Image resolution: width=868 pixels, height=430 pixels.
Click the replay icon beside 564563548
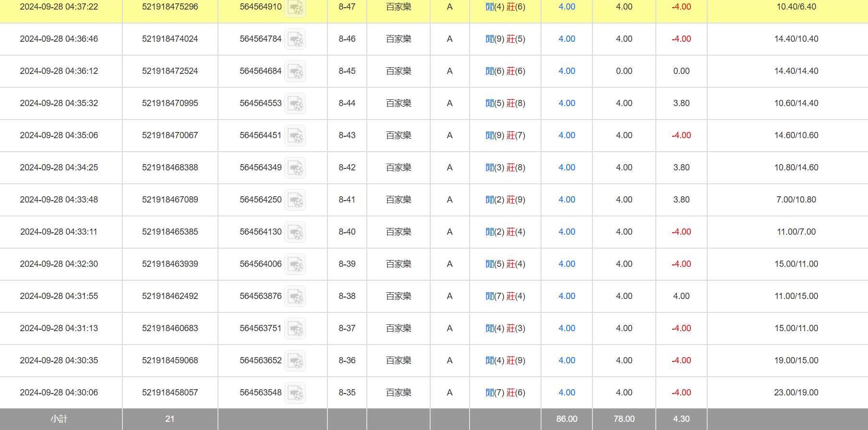pos(295,393)
